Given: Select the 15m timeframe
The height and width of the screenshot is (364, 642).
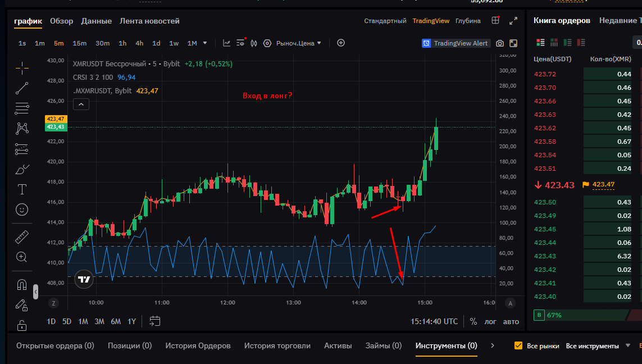Looking at the screenshot, I should click(79, 43).
